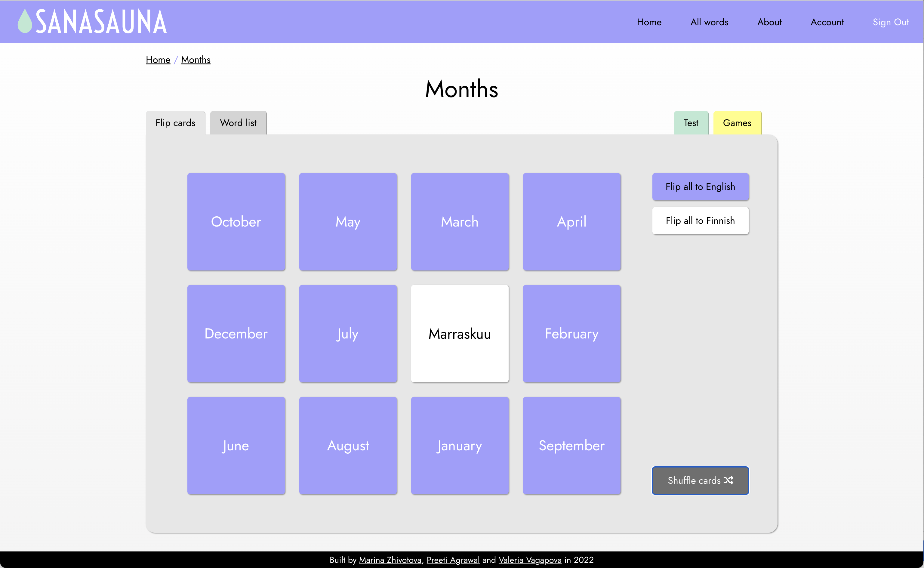Open the About page link
Viewport: 924px width, 568px height.
tap(769, 22)
